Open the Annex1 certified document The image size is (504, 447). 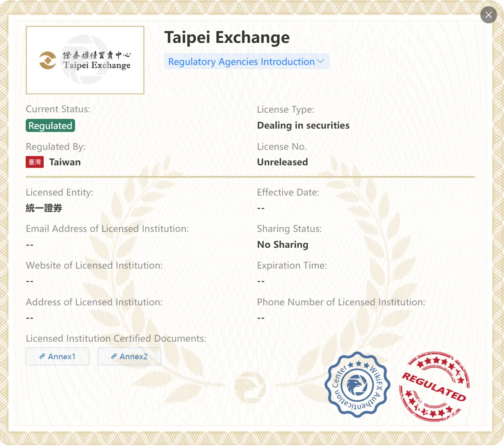[x=58, y=356]
